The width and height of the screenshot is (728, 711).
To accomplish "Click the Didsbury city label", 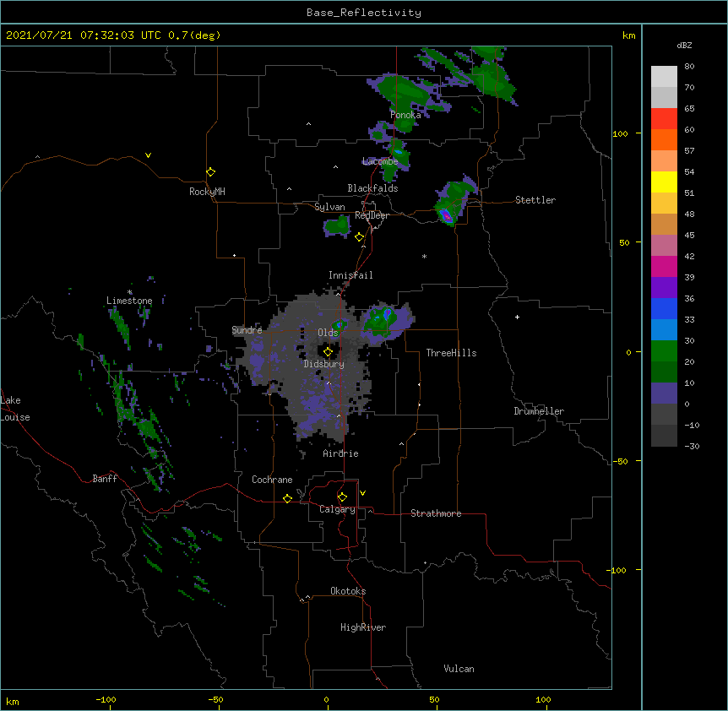I will [x=323, y=364].
